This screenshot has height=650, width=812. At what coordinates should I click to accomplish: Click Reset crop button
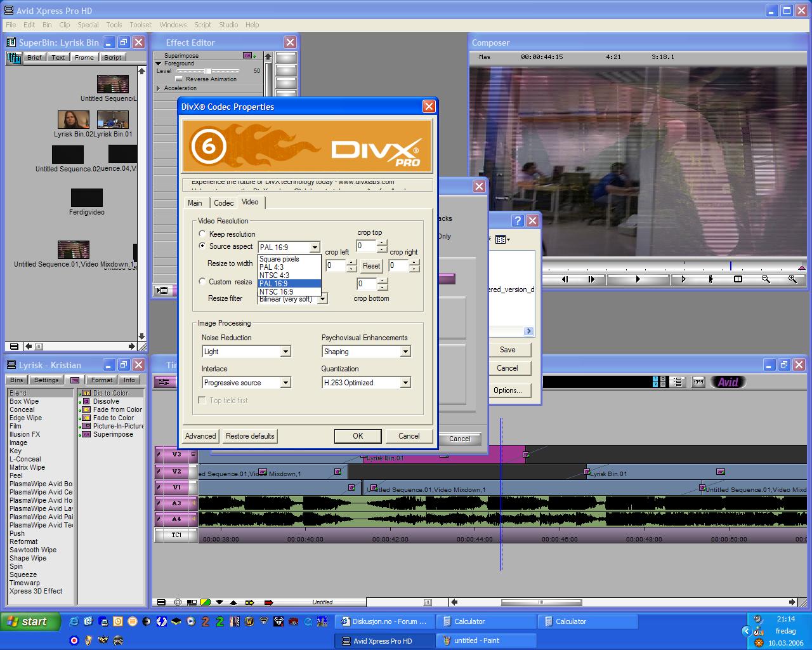pos(372,266)
